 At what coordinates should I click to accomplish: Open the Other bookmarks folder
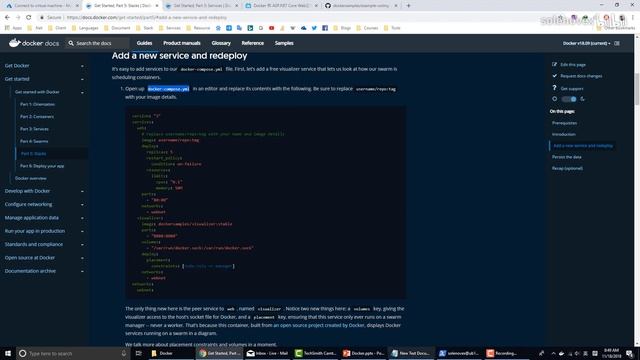click(x=616, y=28)
